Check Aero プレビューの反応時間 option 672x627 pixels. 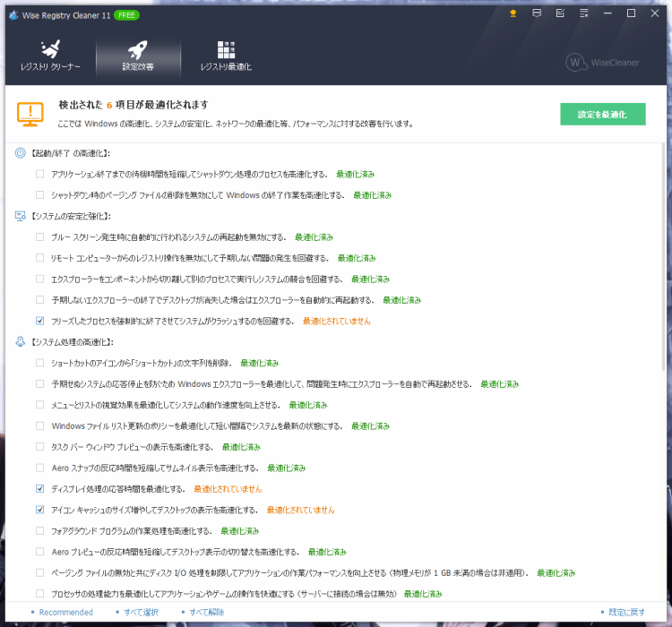(39, 552)
